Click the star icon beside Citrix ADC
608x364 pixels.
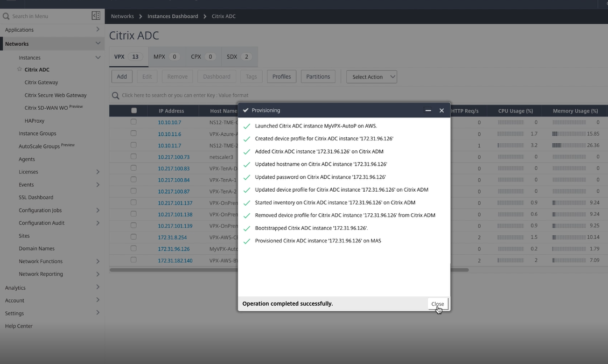coord(19,69)
